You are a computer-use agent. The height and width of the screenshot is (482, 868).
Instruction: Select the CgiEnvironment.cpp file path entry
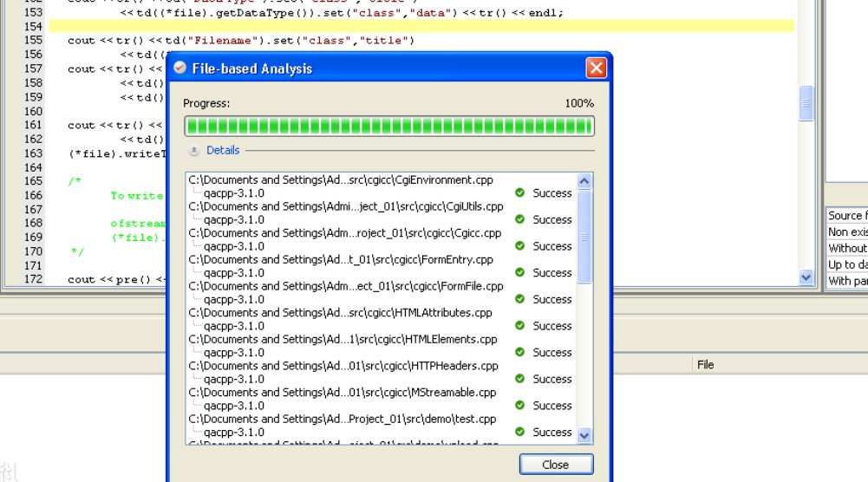[x=341, y=180]
